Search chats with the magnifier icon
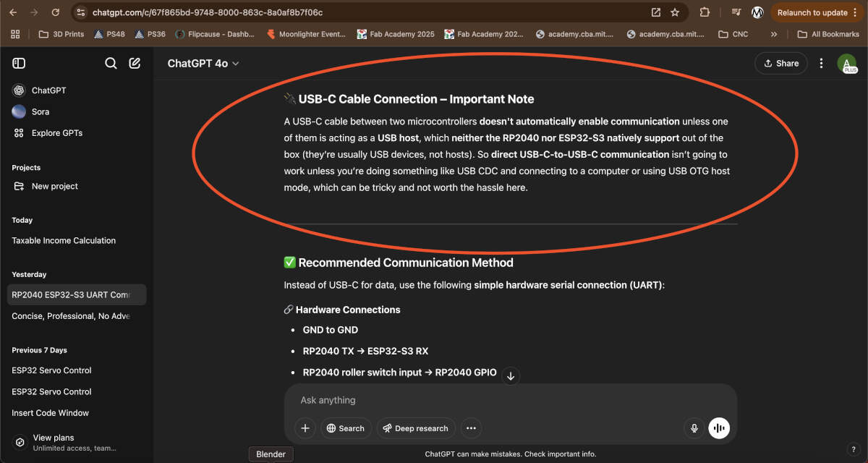Screen dimensions: 868x463 111,64
